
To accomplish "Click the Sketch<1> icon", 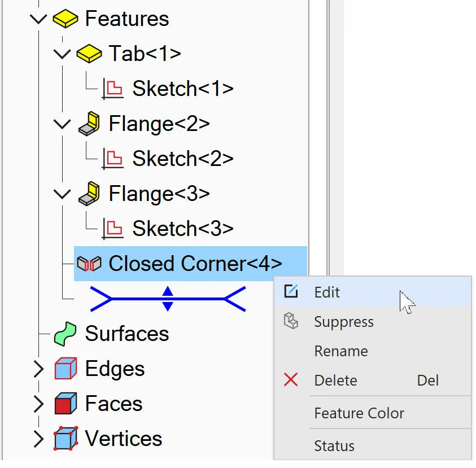I will tap(112, 89).
